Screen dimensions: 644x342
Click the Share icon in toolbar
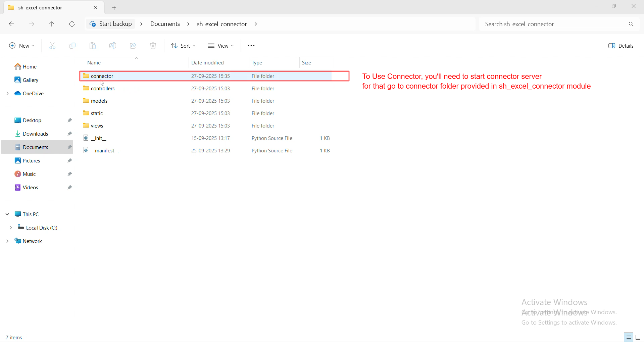pyautogui.click(x=133, y=46)
